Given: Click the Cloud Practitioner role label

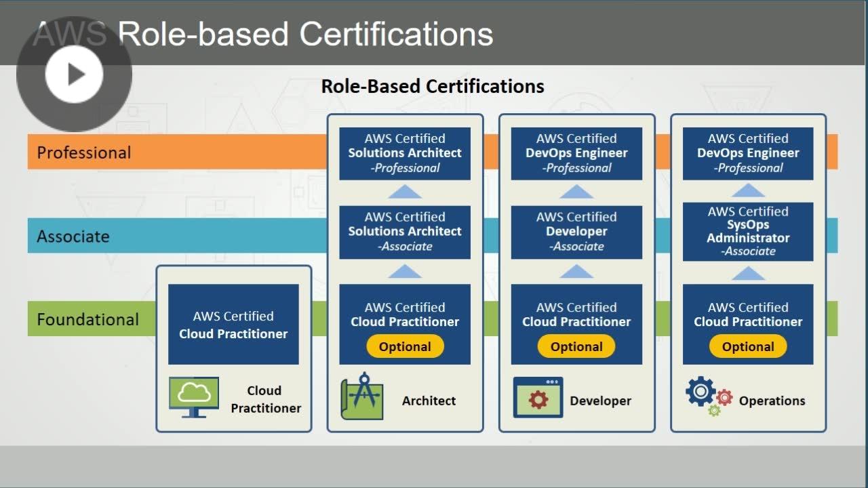Looking at the screenshot, I should (265, 399).
